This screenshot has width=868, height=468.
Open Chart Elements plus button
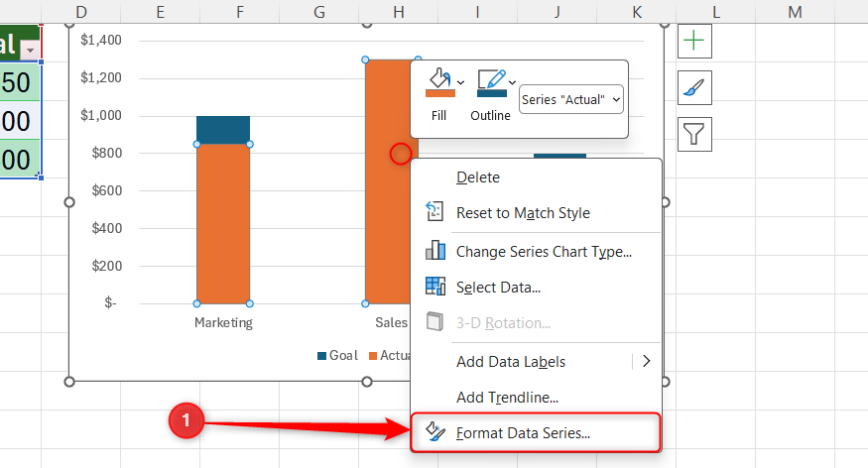(x=694, y=41)
